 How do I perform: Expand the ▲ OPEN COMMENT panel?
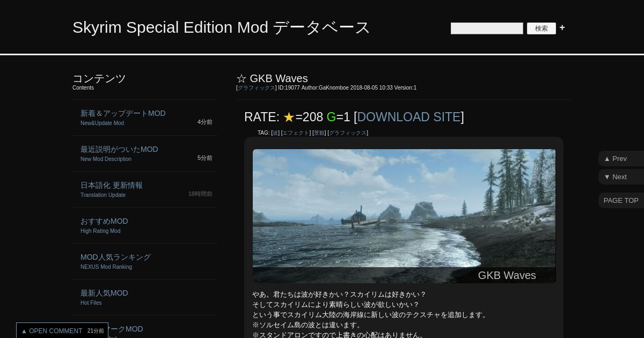pyautogui.click(x=62, y=331)
